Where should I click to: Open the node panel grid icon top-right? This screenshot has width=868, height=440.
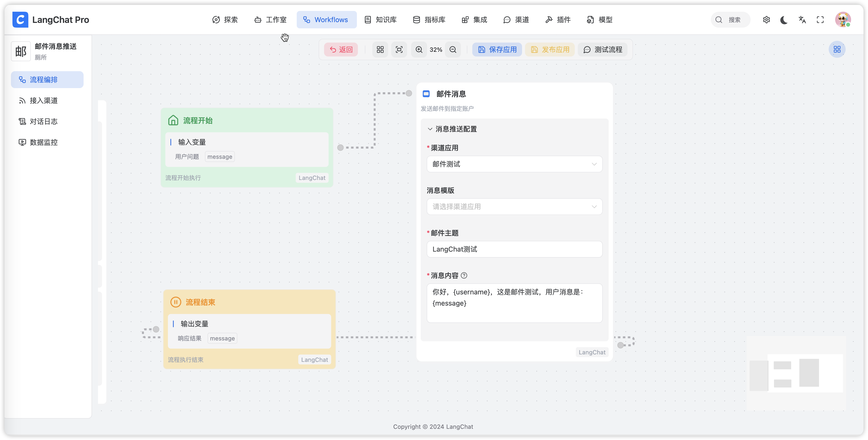[837, 50]
